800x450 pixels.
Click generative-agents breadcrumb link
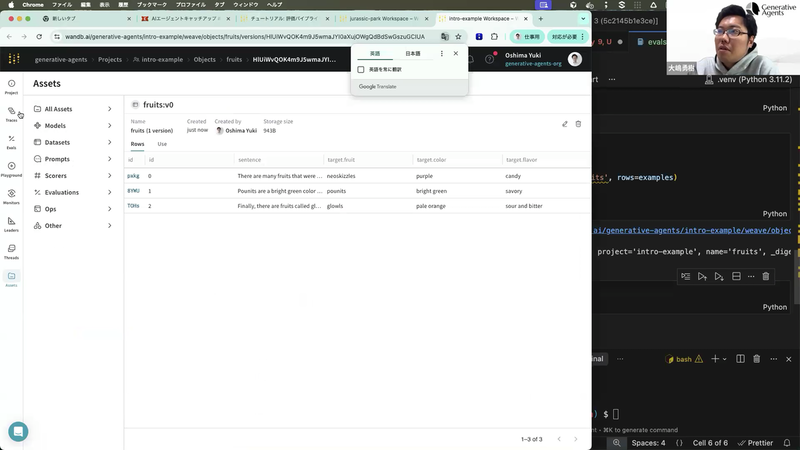[x=61, y=60]
